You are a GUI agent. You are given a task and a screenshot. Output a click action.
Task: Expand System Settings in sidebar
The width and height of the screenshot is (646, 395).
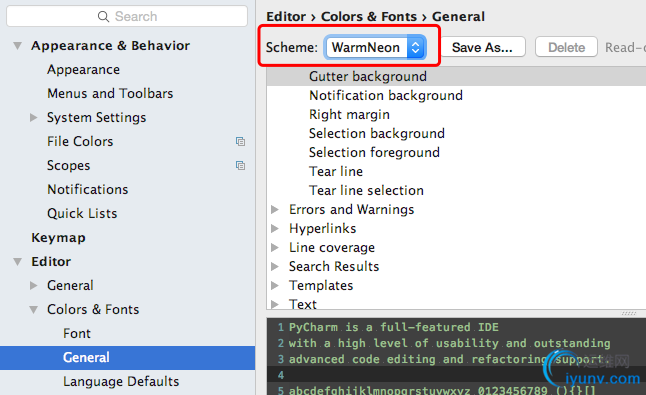34,117
